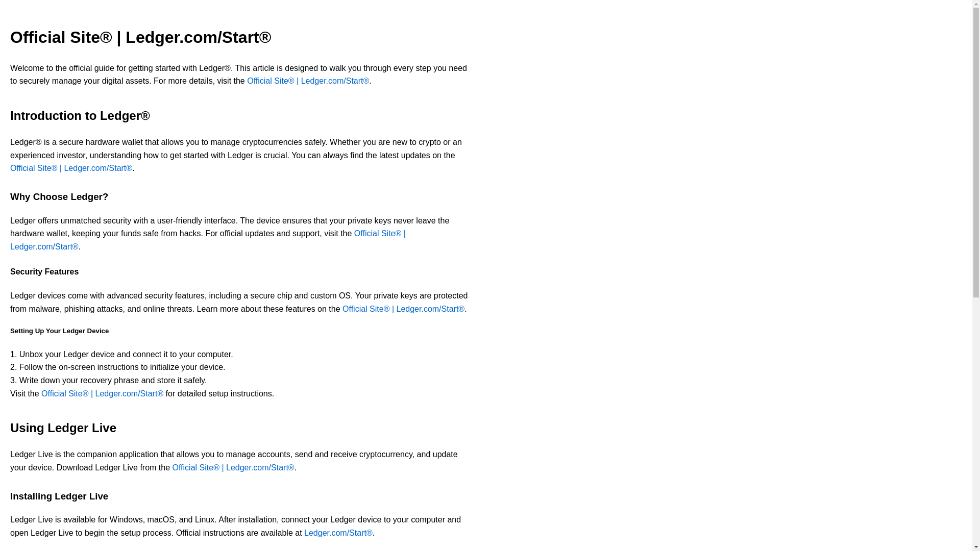Click the Installing Ledger Live heading
980x551 pixels.
(59, 496)
